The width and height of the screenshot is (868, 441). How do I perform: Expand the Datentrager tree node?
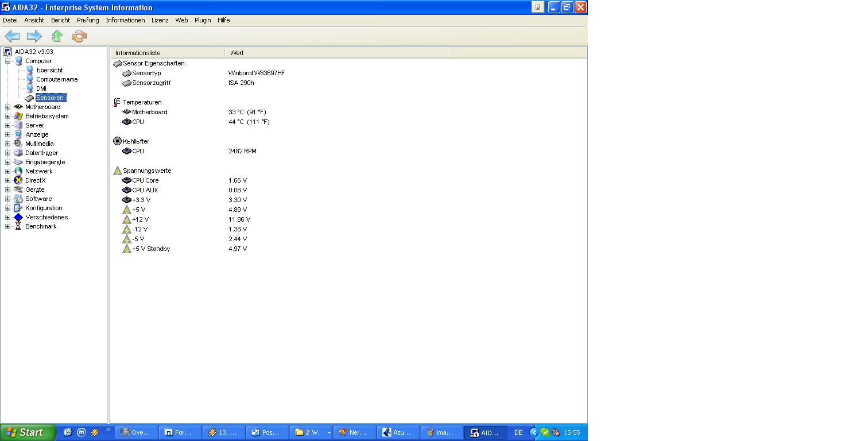(8, 153)
